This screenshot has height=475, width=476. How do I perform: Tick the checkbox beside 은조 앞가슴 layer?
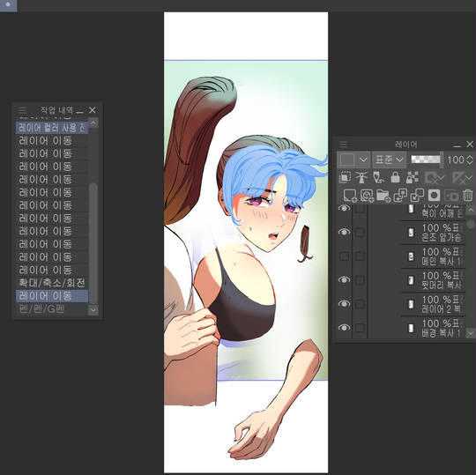tap(360, 232)
